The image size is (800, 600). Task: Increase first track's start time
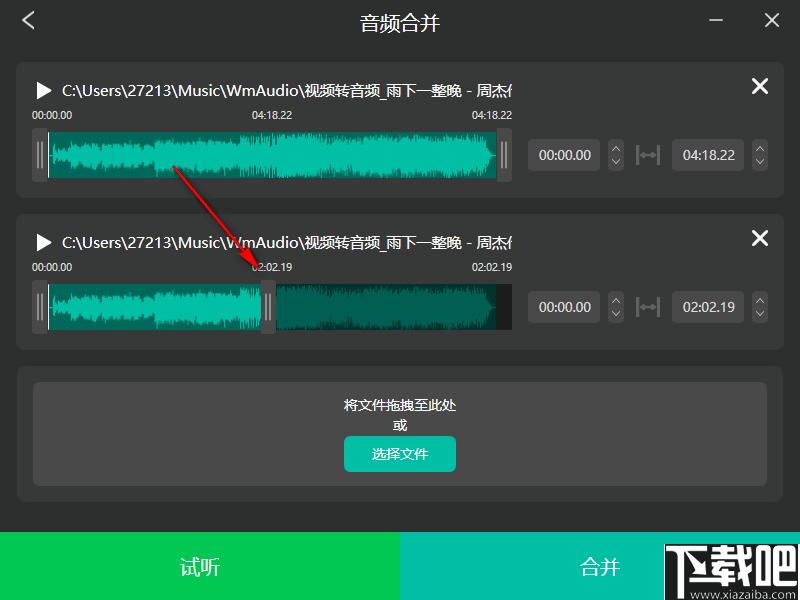616,148
